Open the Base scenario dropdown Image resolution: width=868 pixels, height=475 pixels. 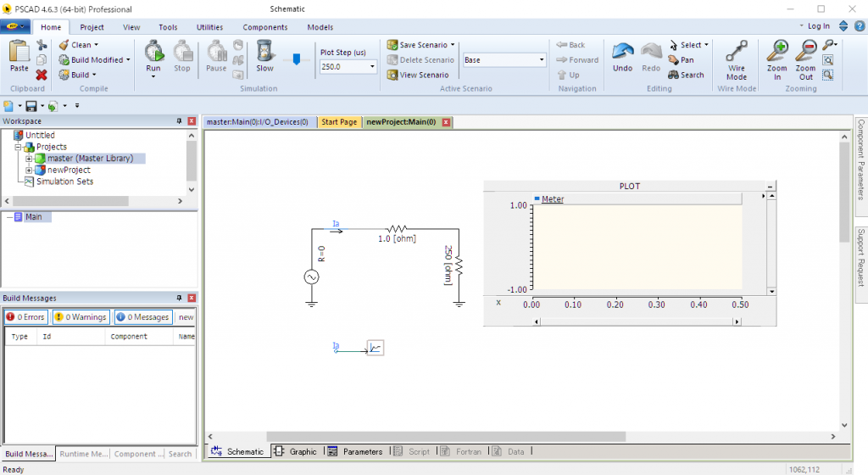tap(542, 60)
